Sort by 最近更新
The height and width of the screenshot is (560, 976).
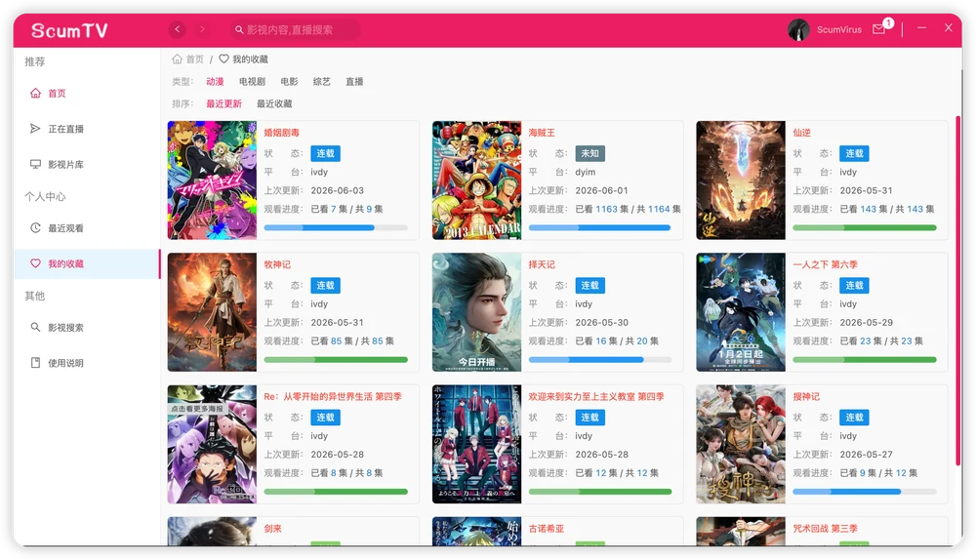pyautogui.click(x=224, y=104)
